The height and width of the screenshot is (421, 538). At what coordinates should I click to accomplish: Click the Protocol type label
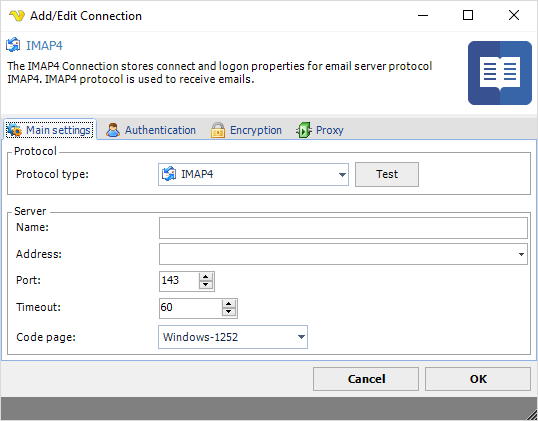[52, 174]
